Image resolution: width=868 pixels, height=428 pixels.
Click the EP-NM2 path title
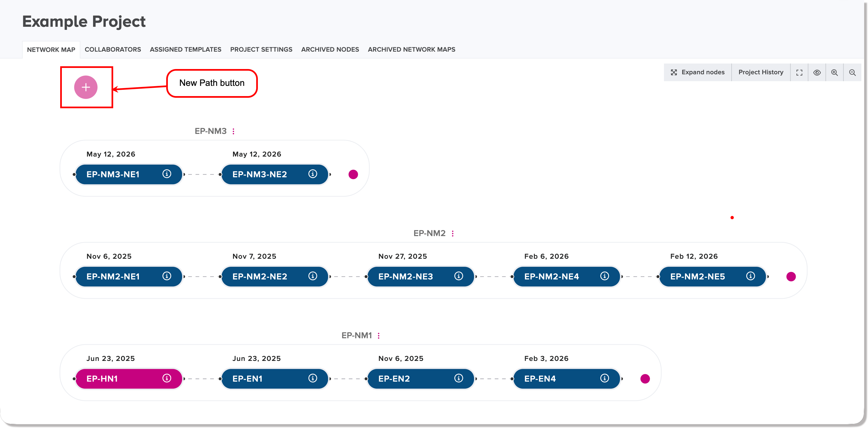point(429,233)
